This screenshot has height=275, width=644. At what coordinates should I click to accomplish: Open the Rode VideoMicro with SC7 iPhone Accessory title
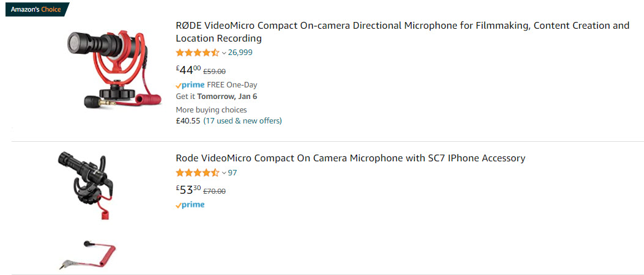tap(350, 158)
